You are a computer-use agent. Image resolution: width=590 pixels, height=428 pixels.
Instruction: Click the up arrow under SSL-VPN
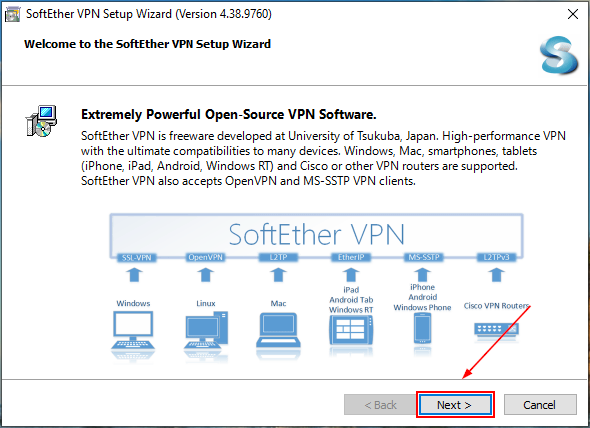point(134,275)
